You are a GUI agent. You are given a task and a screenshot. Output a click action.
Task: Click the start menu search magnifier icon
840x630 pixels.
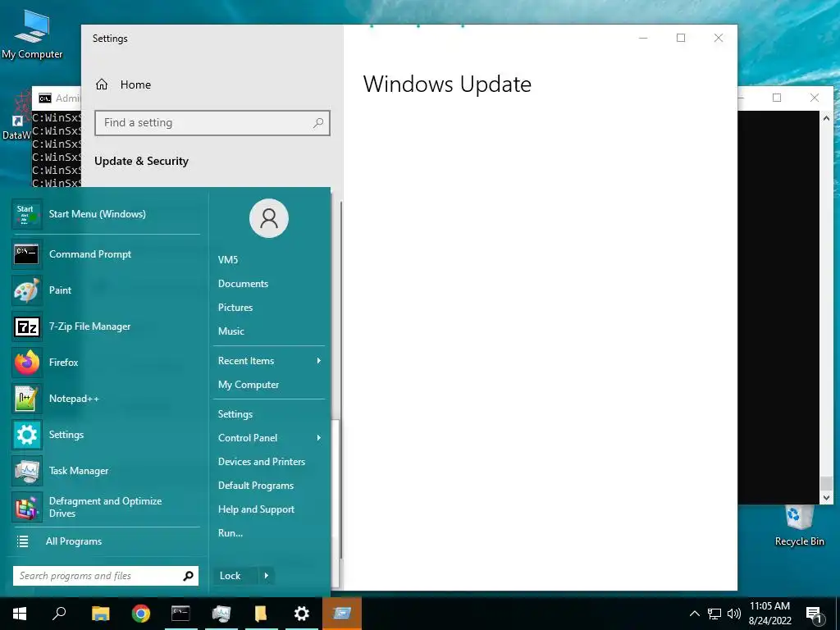(x=188, y=576)
